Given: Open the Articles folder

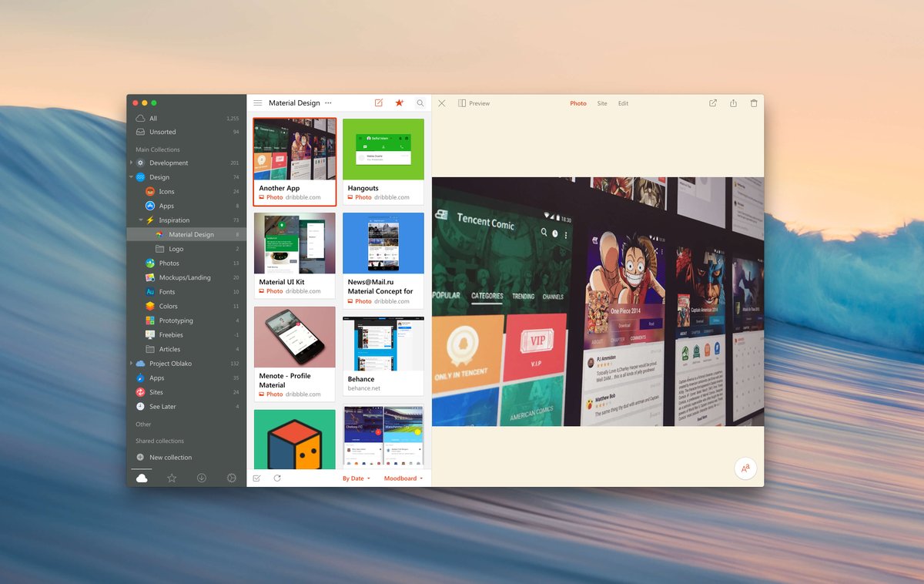Looking at the screenshot, I should tap(186, 349).
